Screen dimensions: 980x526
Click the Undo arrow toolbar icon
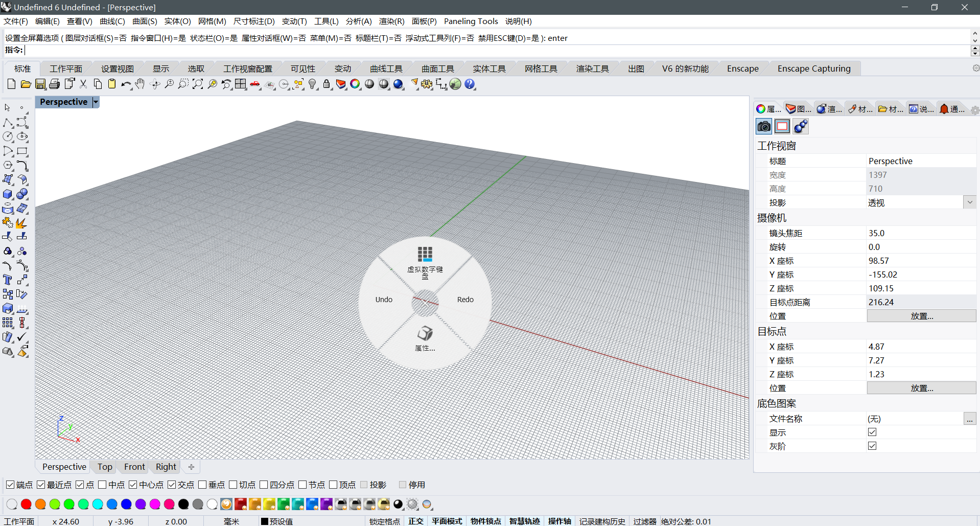click(x=126, y=84)
